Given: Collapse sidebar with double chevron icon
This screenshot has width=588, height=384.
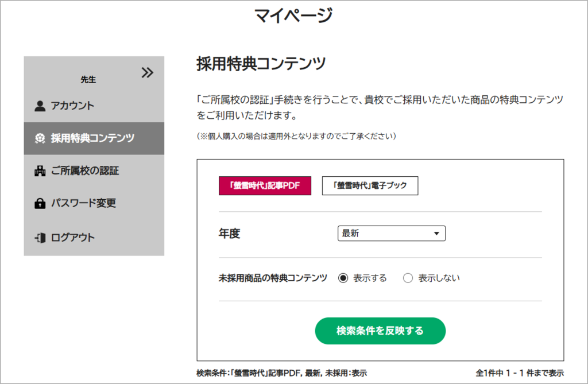Looking at the screenshot, I should [148, 72].
